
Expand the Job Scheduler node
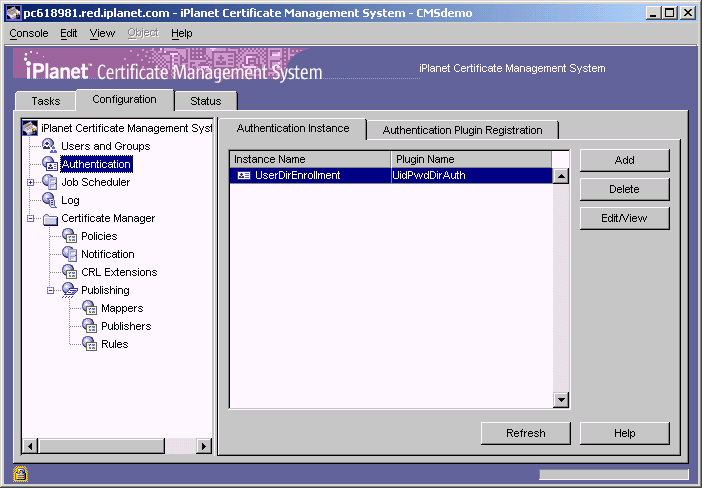pos(30,182)
